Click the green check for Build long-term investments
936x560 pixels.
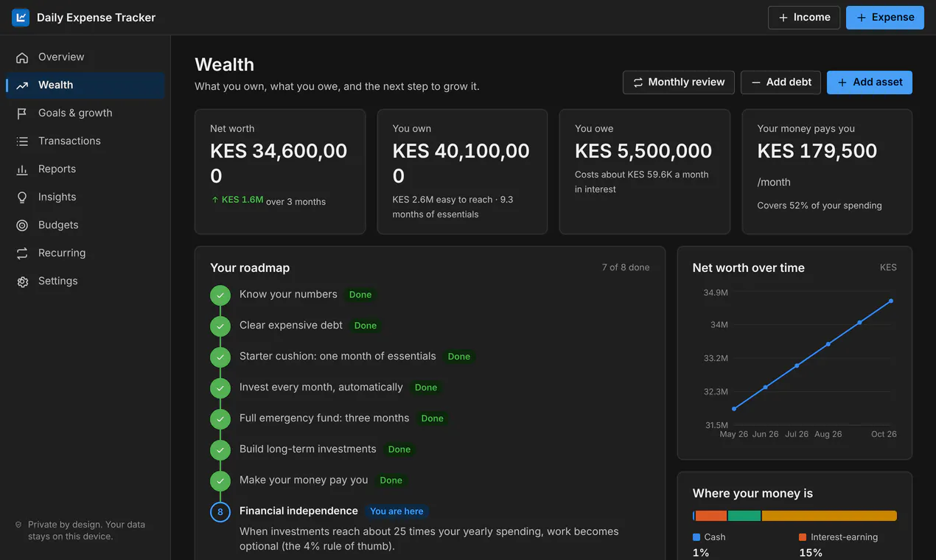pyautogui.click(x=220, y=450)
